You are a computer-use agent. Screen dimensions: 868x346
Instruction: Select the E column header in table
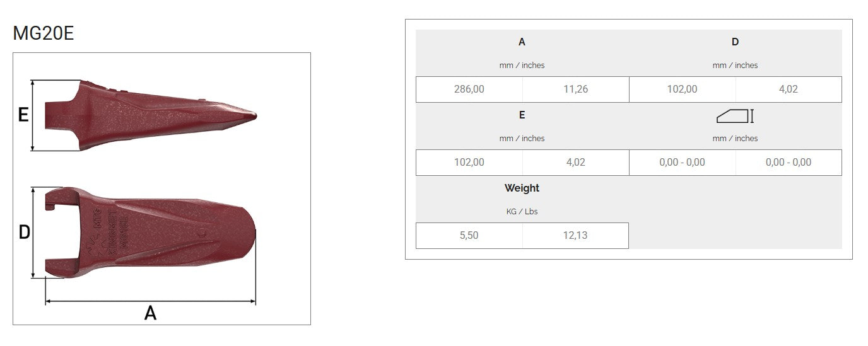522,115
